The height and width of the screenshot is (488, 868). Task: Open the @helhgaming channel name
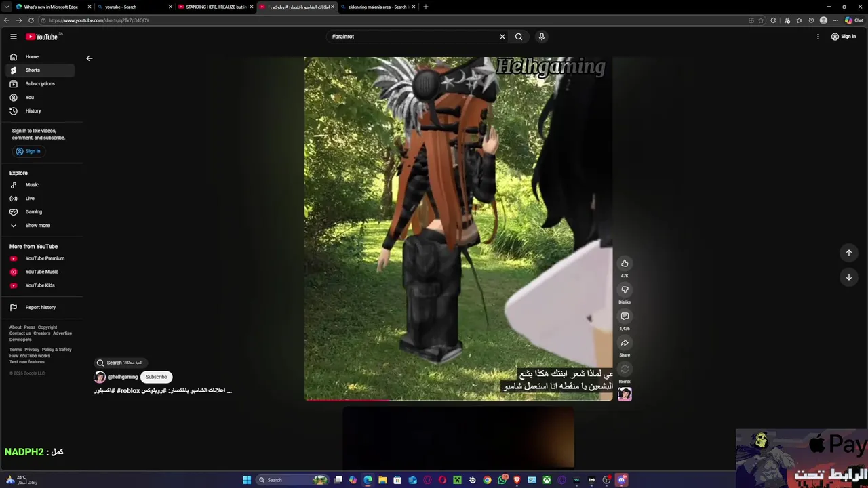pos(123,377)
